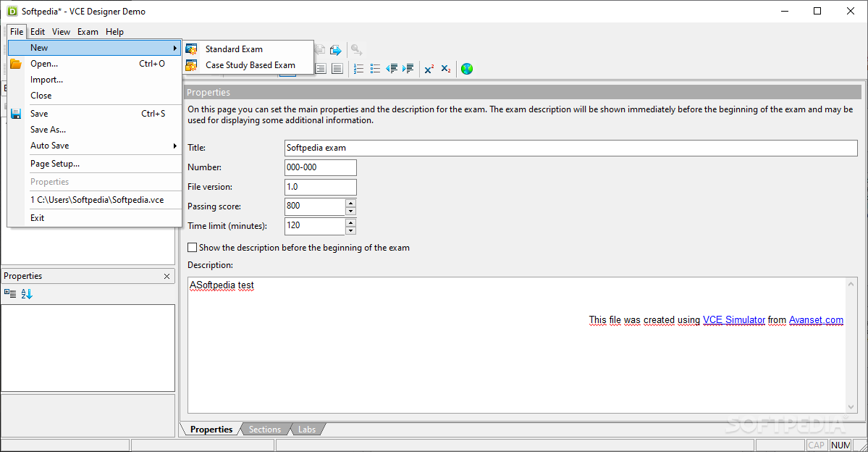Click the Title input field
This screenshot has width=868, height=452.
[570, 148]
